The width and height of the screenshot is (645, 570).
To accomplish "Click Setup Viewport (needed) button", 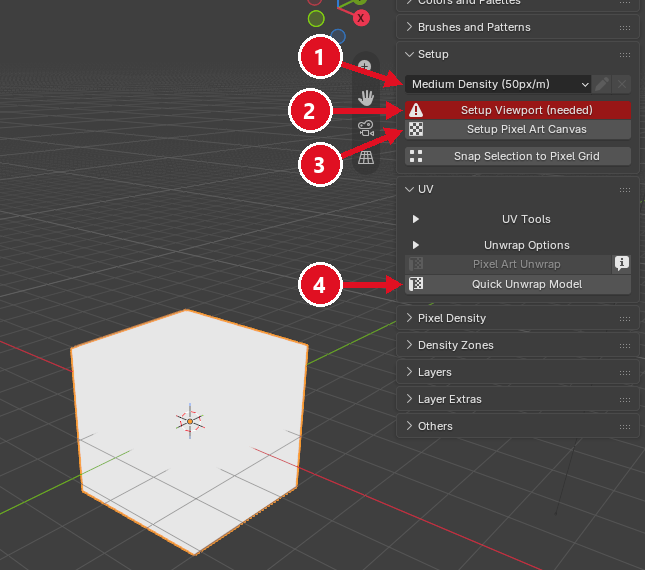I will tap(518, 110).
